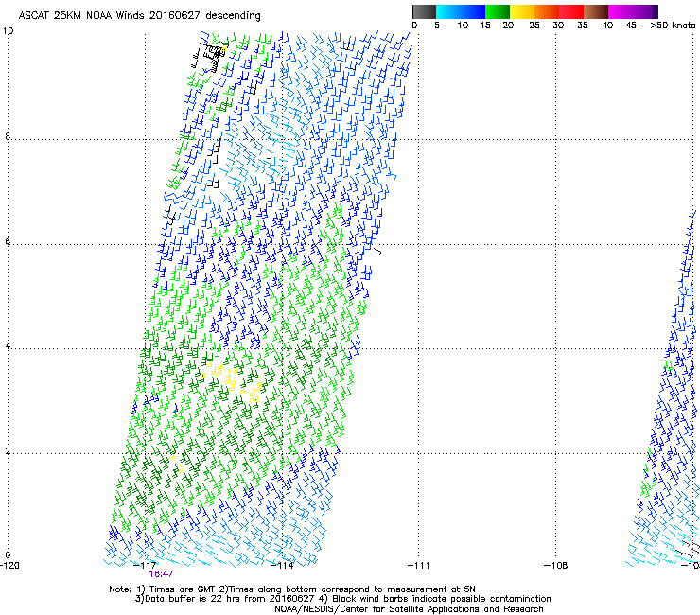Click the purple "16:47" swath time stamp
Image resolution: width=700 pixels, height=615 pixels.
[161, 574]
